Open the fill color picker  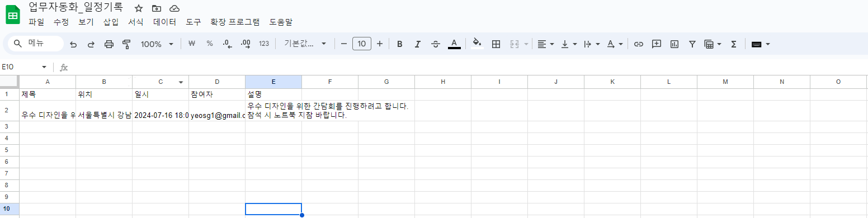[477, 44]
